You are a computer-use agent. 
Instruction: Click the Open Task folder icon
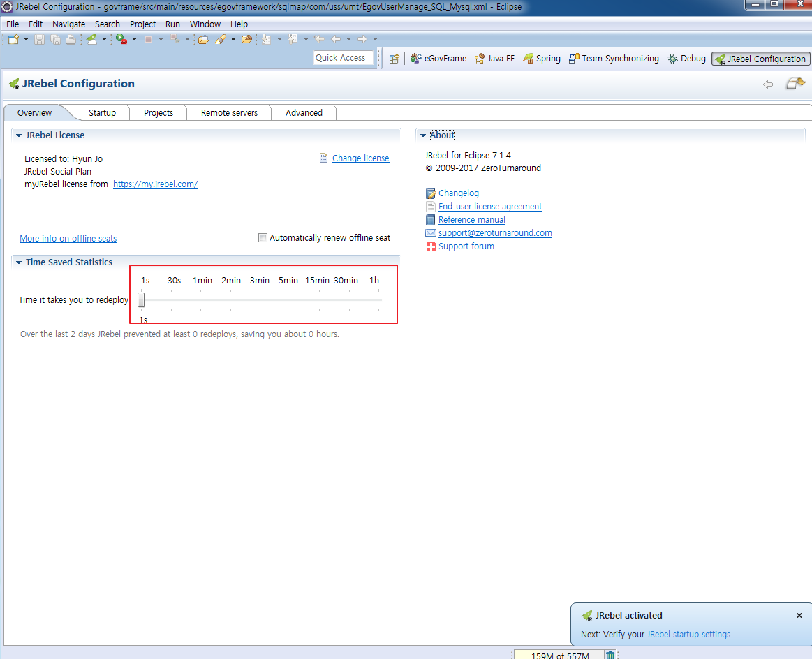(x=247, y=39)
